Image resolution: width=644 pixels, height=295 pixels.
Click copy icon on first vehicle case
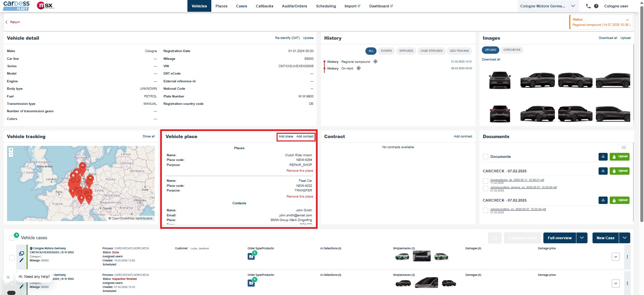coord(22,254)
